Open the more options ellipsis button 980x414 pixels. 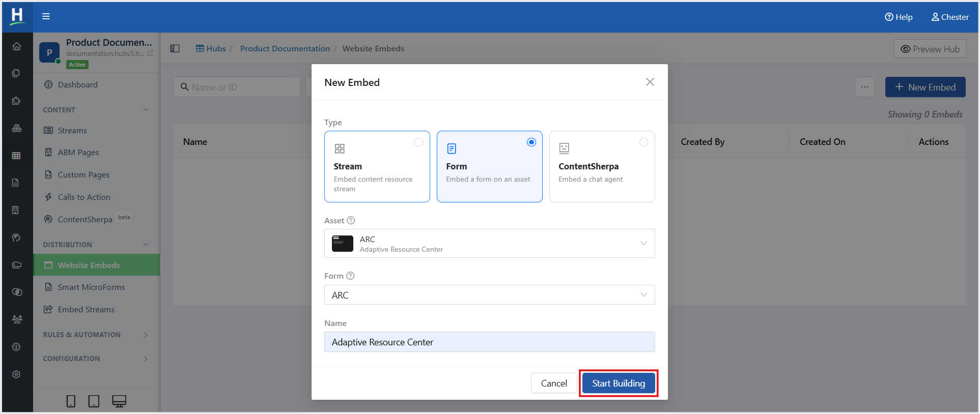(865, 87)
